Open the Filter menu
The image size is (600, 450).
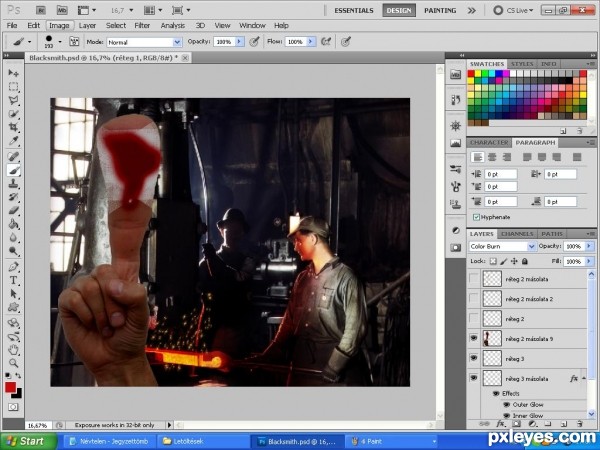click(x=142, y=26)
